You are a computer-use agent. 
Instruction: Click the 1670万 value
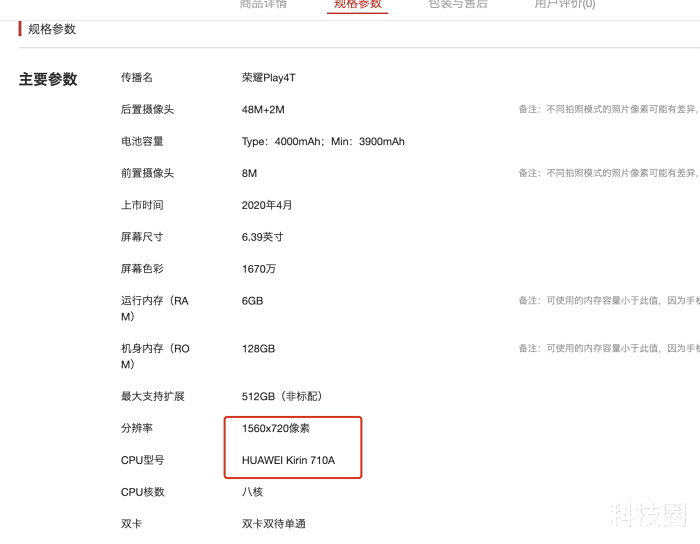(259, 269)
